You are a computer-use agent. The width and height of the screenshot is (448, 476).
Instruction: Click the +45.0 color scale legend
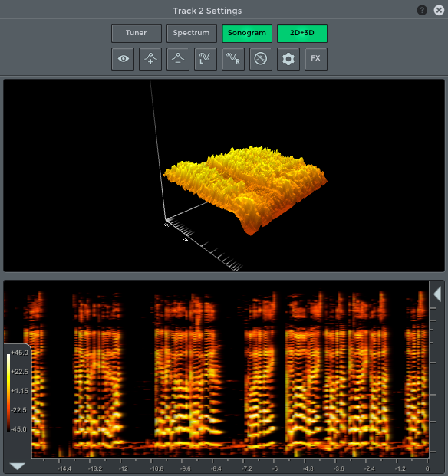point(19,353)
